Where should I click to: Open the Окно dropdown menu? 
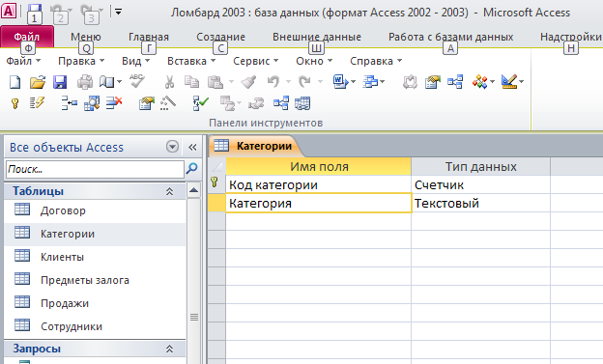[314, 61]
